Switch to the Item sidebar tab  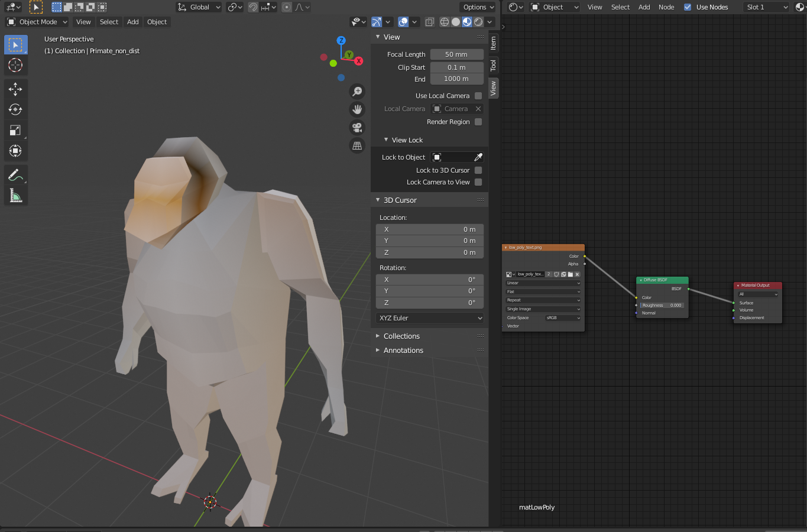493,43
